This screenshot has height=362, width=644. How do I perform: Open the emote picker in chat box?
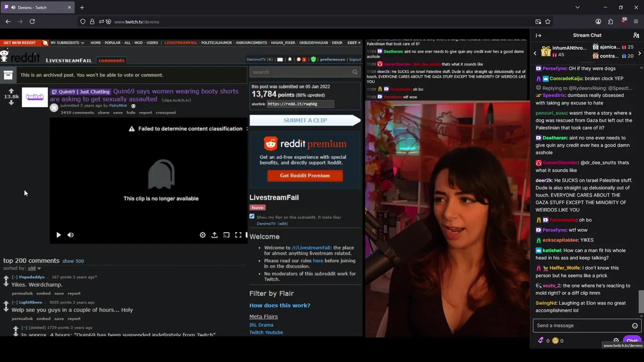pos(634,326)
